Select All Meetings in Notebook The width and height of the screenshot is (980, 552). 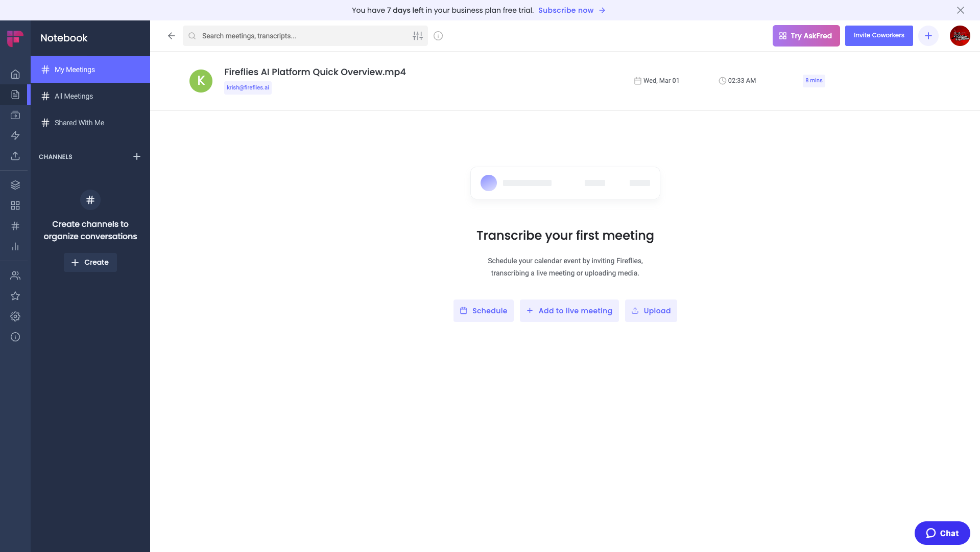click(x=74, y=96)
